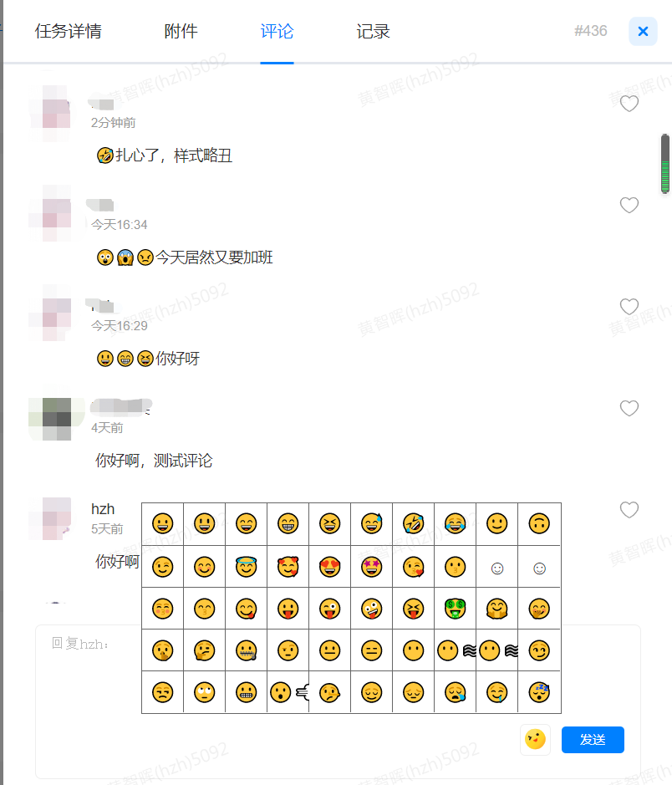Switch to the 任务详情 tab

tap(68, 31)
